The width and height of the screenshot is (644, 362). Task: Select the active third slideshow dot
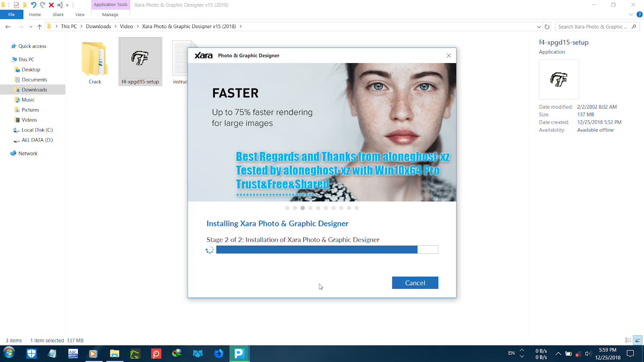[x=303, y=208]
